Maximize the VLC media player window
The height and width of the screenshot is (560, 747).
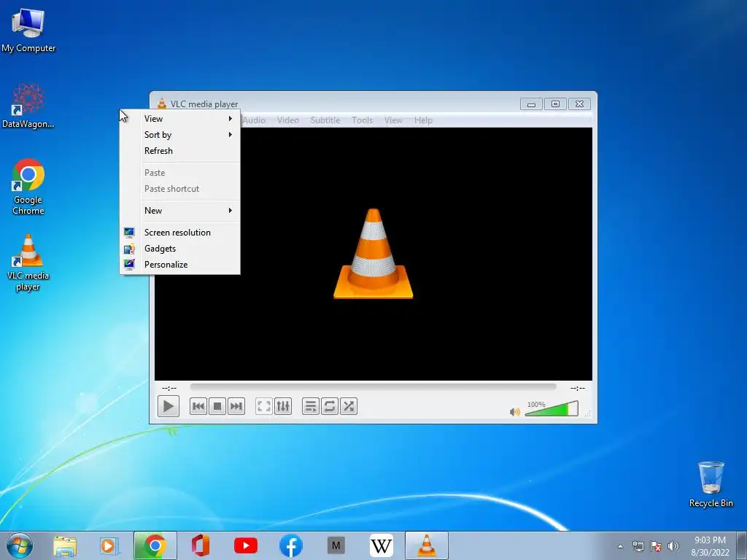point(555,104)
